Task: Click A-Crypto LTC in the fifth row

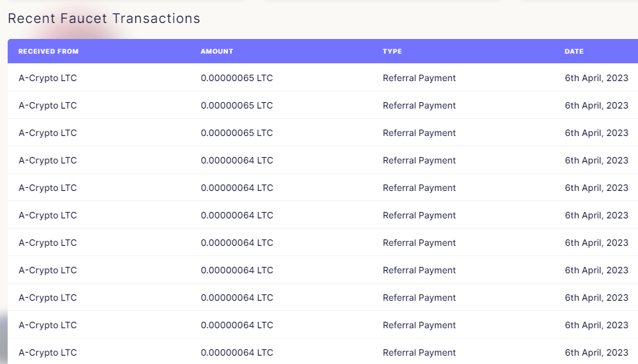Action: (x=48, y=188)
